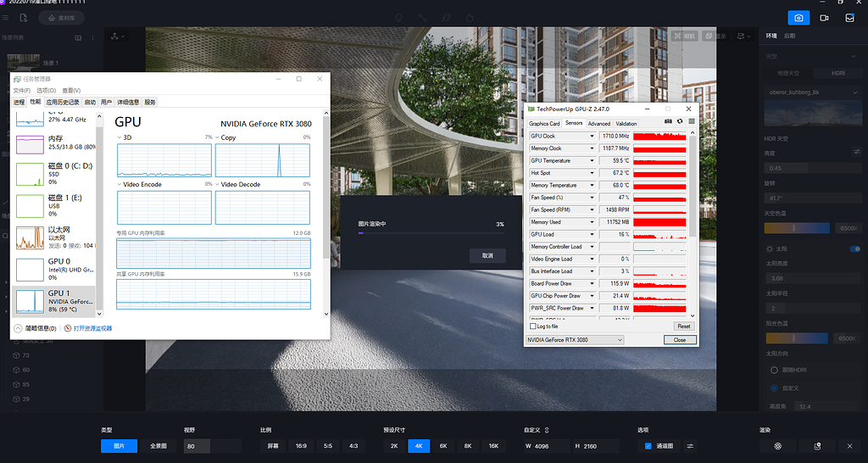Click the 图片渲染中 progress bar
The image size is (868, 463).
pos(431,233)
